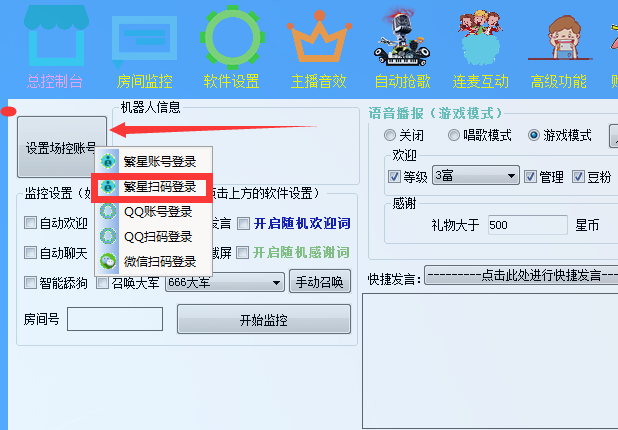The image size is (618, 430).
Task: Open the 快捷发言 quick speech dropdown
Action: point(521,275)
